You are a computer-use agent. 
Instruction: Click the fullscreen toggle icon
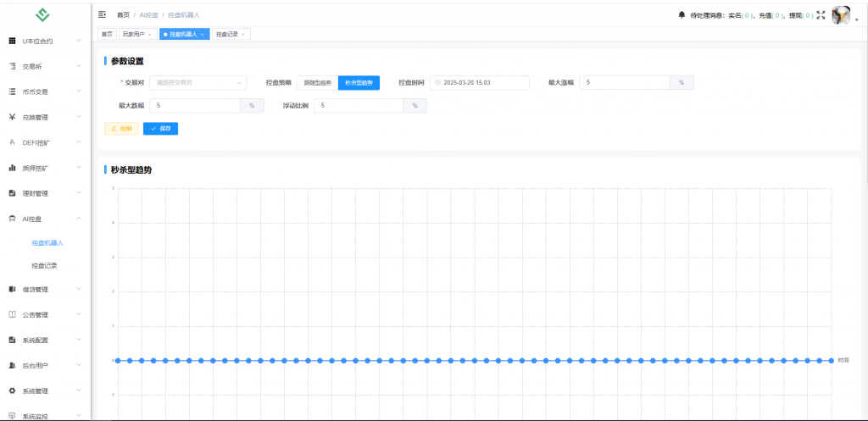click(821, 15)
